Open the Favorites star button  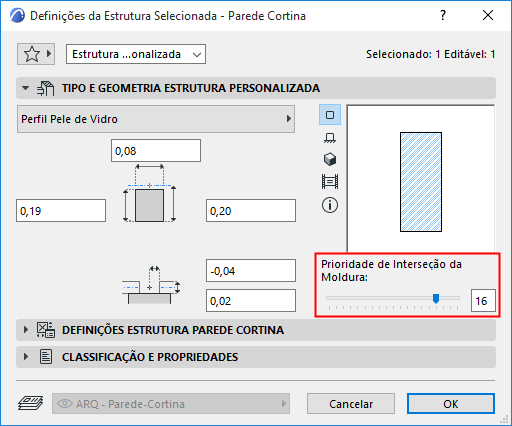click(x=36, y=54)
